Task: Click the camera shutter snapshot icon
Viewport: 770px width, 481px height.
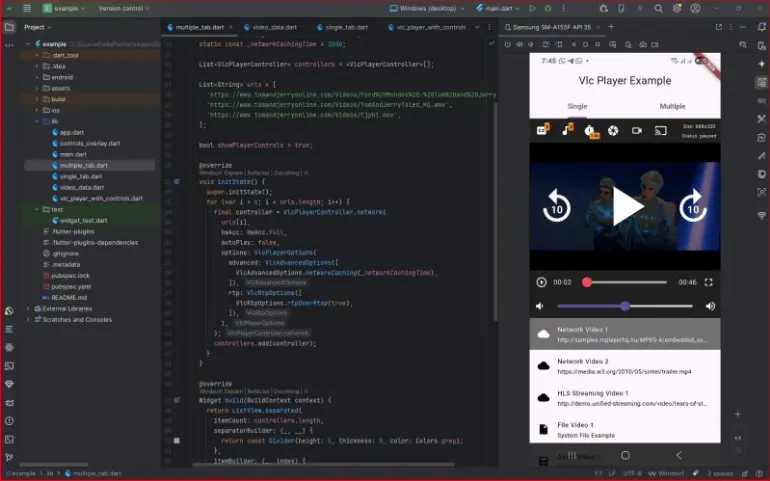Action: [x=613, y=130]
